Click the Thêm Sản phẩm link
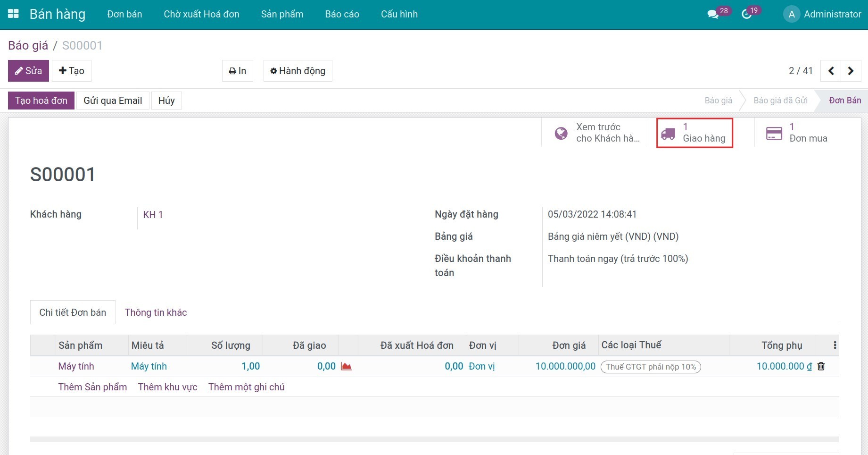Viewport: 868px width, 455px height. click(92, 387)
